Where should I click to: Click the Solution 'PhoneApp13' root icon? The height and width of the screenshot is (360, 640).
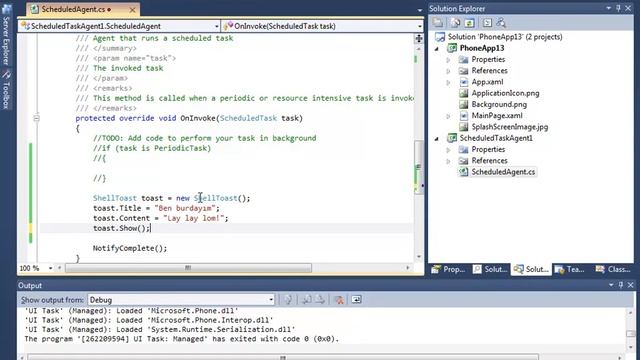tap(440, 37)
